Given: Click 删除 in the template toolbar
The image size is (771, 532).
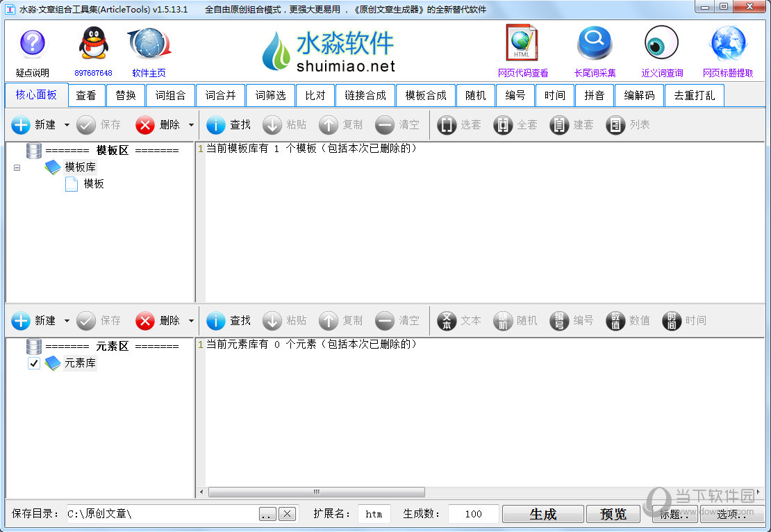Looking at the screenshot, I should coord(158,125).
